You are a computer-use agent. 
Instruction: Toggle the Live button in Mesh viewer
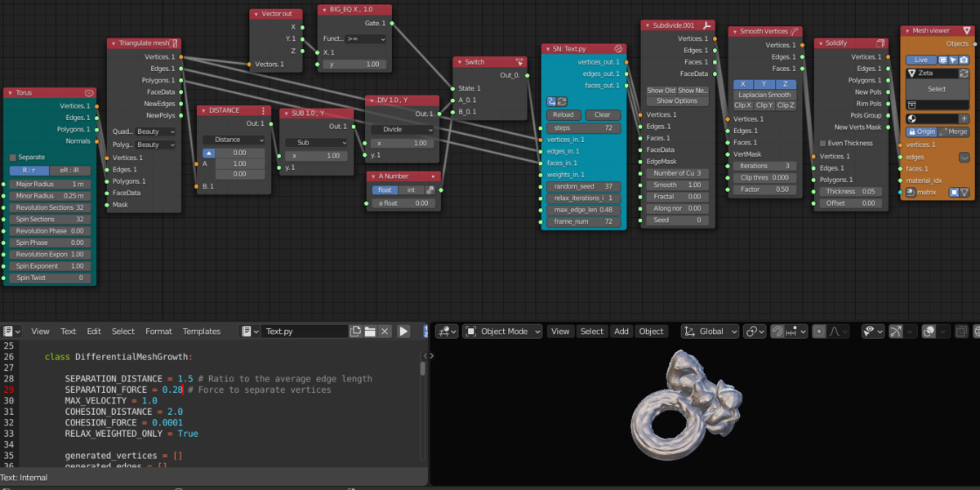(x=921, y=60)
